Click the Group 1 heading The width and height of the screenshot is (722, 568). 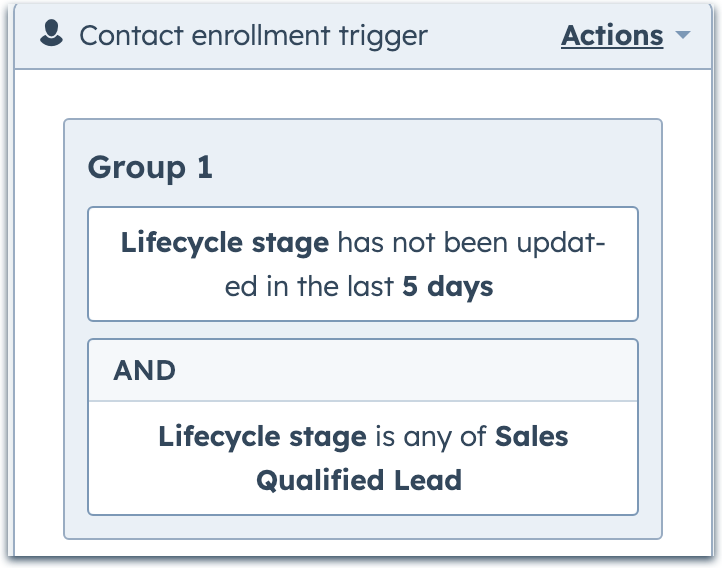pyautogui.click(x=150, y=167)
